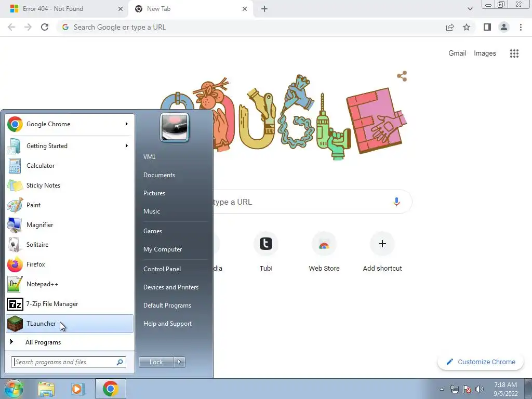Image resolution: width=532 pixels, height=399 pixels.
Task: Reload the page in Chrome
Action: [45, 27]
